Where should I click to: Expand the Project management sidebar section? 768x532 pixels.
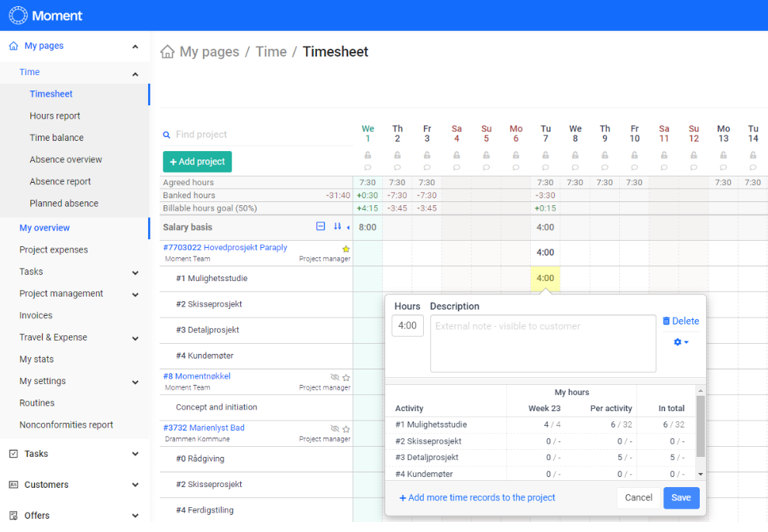coord(136,294)
